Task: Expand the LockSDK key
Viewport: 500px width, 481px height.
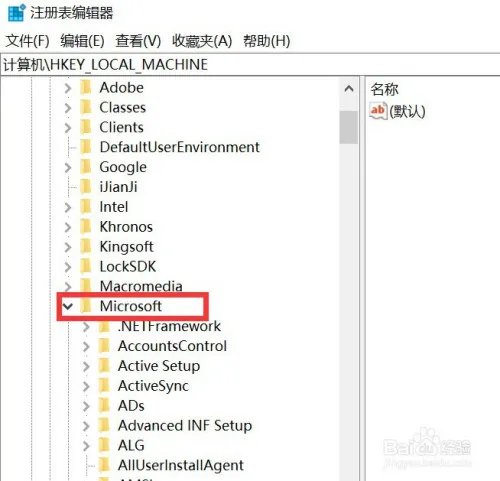Action: click(68, 267)
